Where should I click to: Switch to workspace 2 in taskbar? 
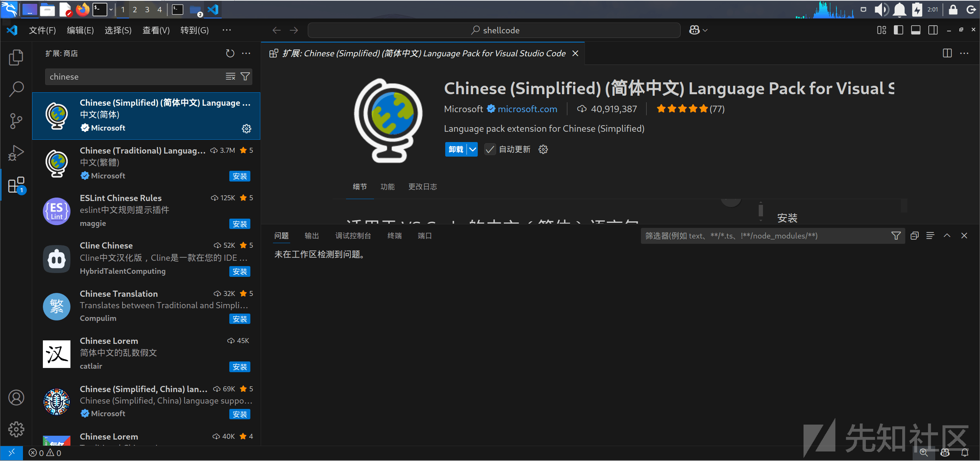tap(135, 10)
